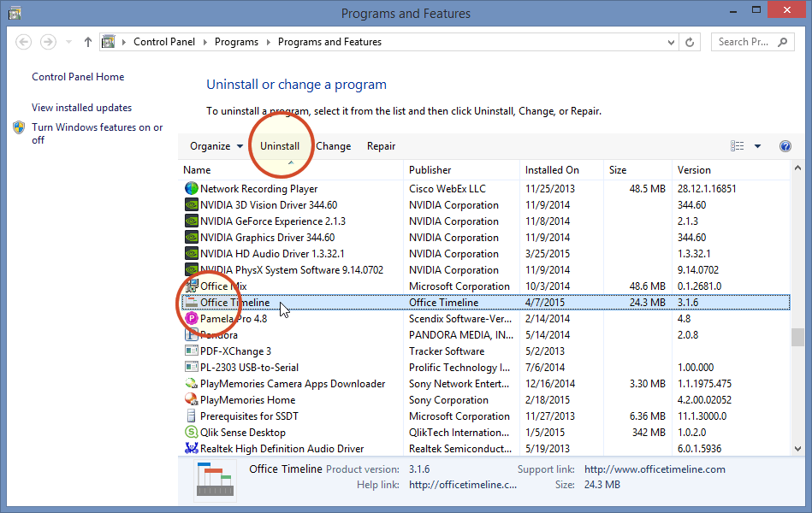
Task: Select the PlayMemories Home icon
Action: click(191, 399)
